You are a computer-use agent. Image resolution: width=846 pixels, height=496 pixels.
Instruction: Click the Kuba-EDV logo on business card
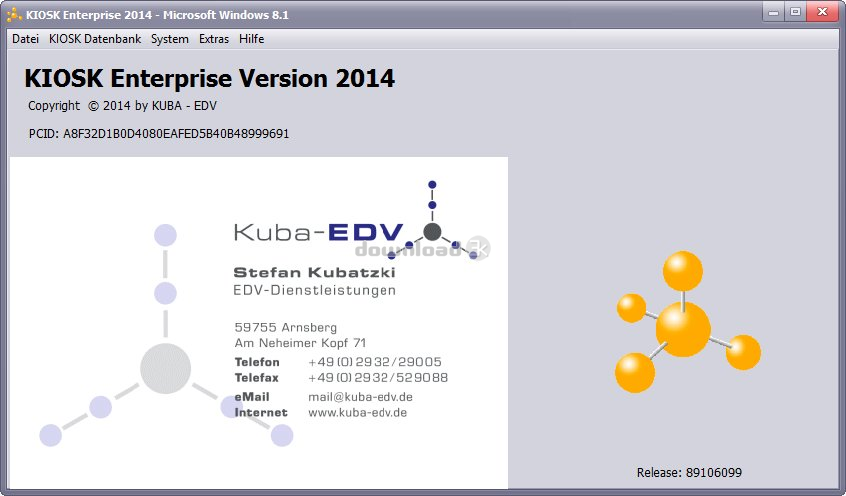(x=362, y=220)
